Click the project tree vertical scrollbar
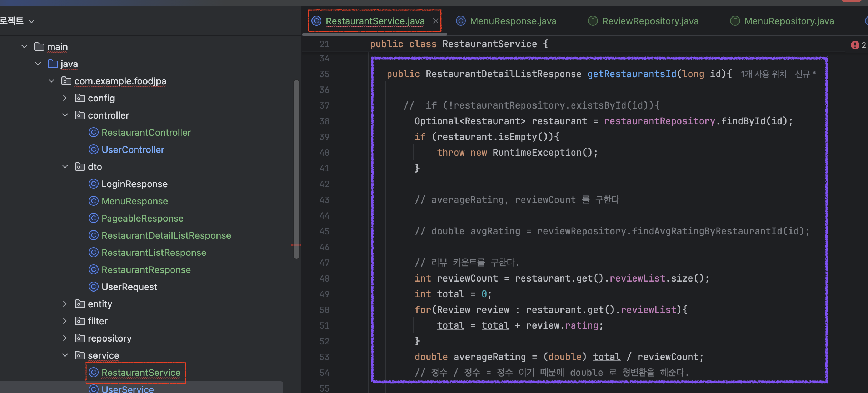The image size is (868, 393). click(296, 169)
